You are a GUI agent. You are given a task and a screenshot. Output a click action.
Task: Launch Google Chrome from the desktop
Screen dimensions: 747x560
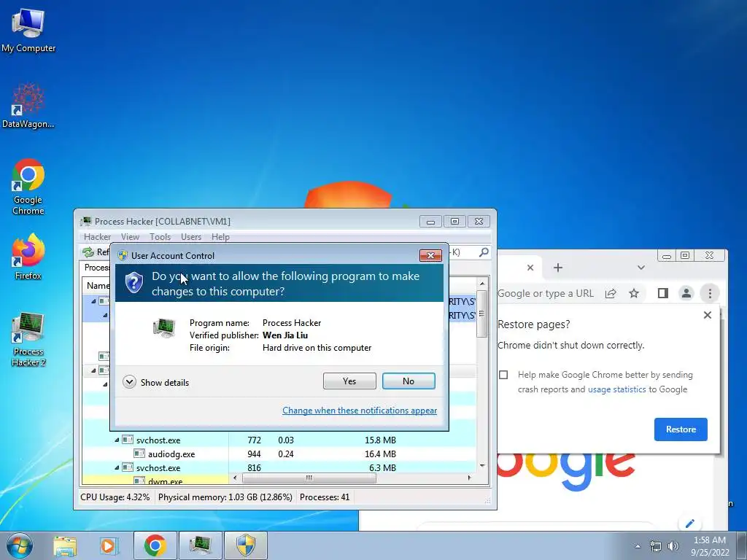(x=28, y=186)
